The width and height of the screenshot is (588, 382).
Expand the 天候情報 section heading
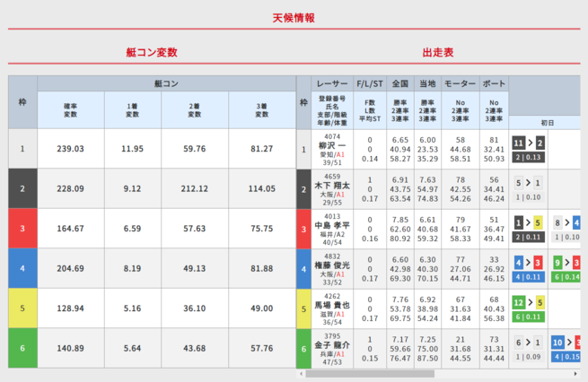point(294,18)
